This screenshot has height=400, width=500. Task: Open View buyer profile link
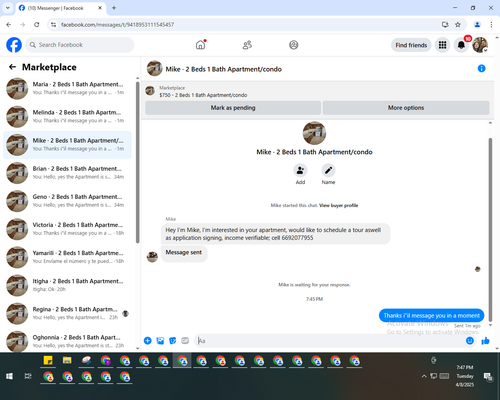(338, 205)
